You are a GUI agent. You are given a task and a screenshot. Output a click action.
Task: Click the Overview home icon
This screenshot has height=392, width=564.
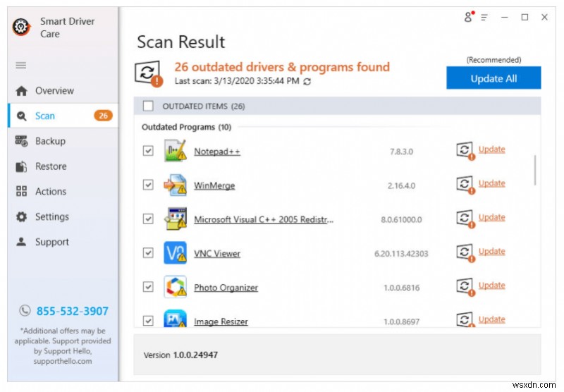tap(22, 91)
